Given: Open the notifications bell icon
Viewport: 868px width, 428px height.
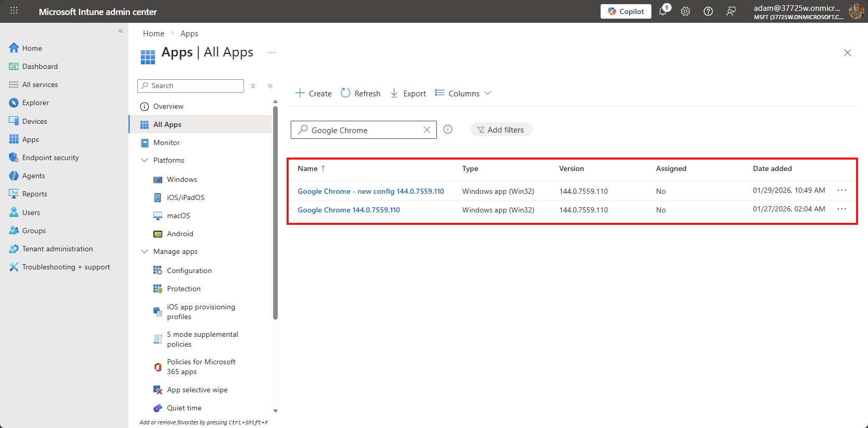Looking at the screenshot, I should 663,11.
